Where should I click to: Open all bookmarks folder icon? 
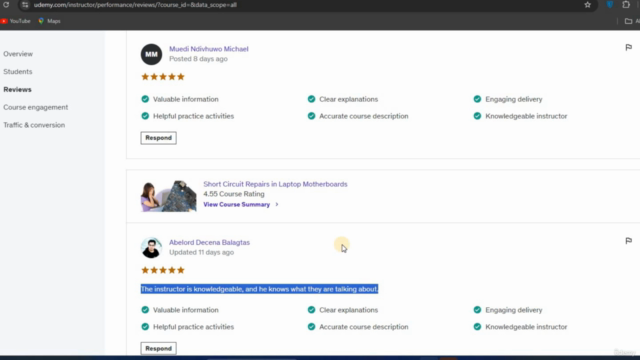pos(629,21)
